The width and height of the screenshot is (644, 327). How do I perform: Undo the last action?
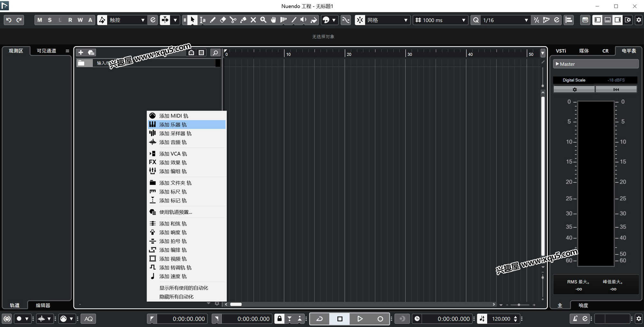click(x=9, y=20)
